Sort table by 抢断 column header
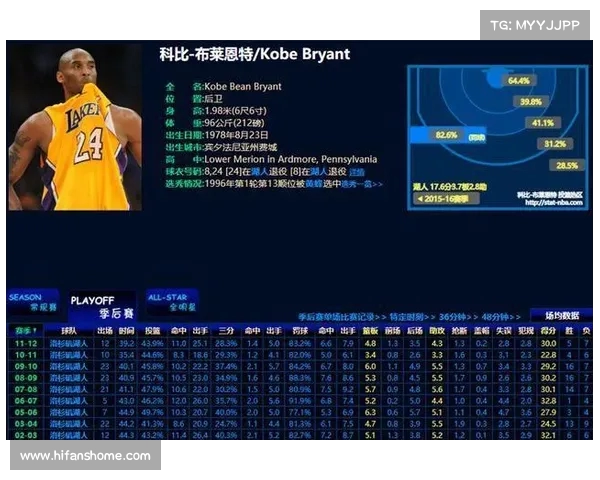 coord(459,330)
